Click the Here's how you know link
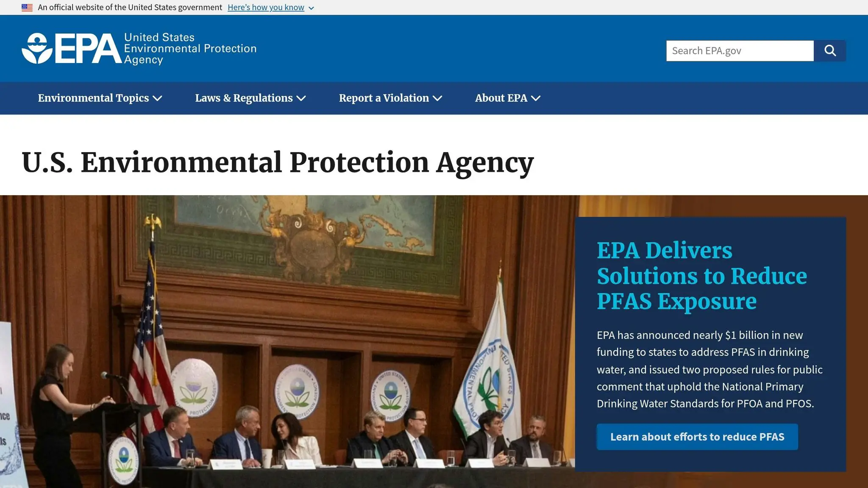 click(266, 8)
